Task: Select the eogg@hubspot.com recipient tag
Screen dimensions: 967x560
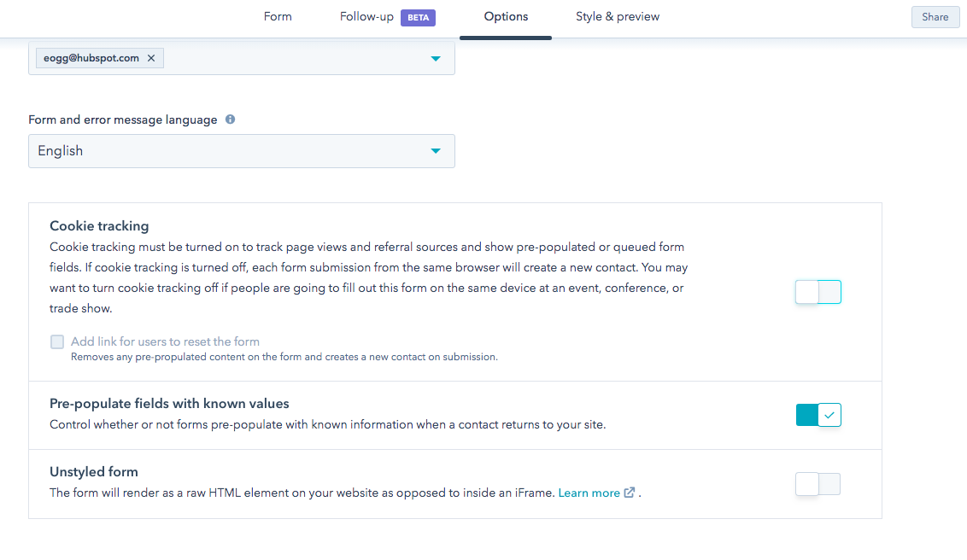Action: (100, 58)
